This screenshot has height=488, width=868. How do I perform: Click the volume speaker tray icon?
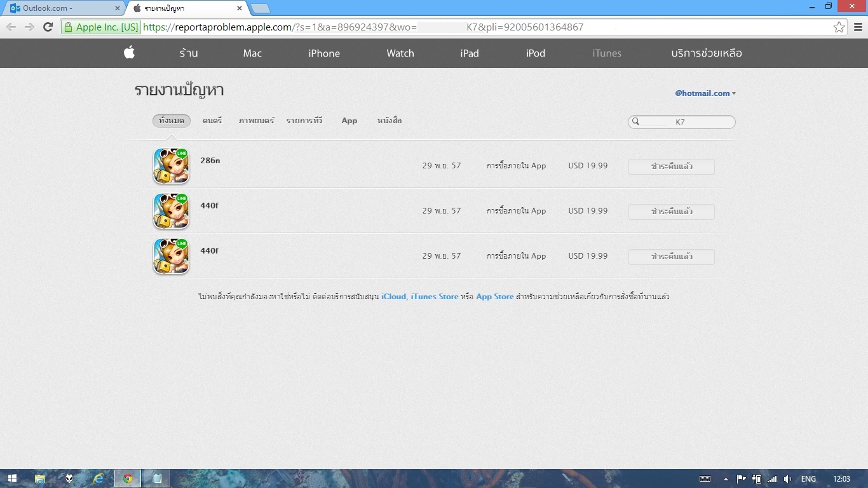click(788, 479)
